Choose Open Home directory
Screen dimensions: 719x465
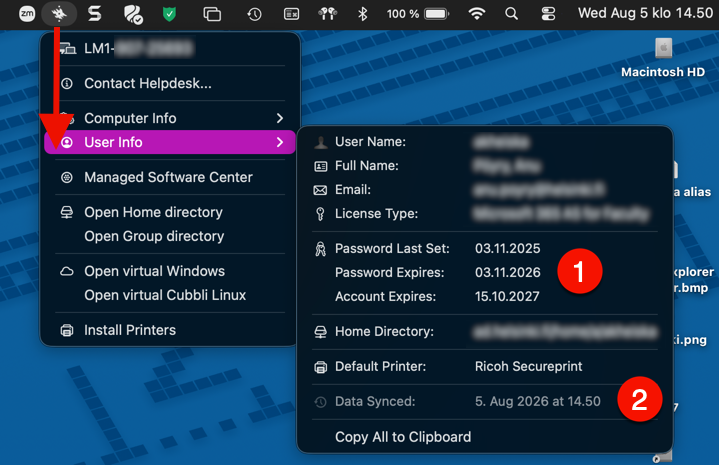pos(170,212)
